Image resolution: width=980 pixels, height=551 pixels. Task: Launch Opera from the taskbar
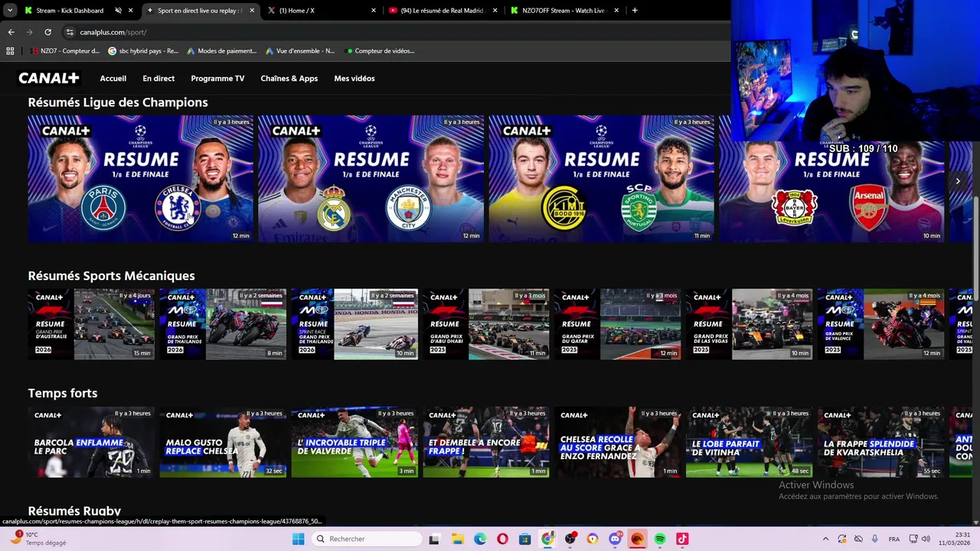502,539
